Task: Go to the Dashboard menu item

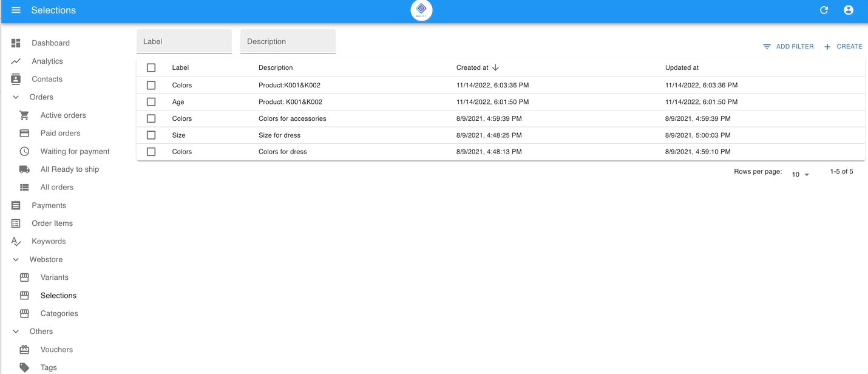Action: (16, 42)
